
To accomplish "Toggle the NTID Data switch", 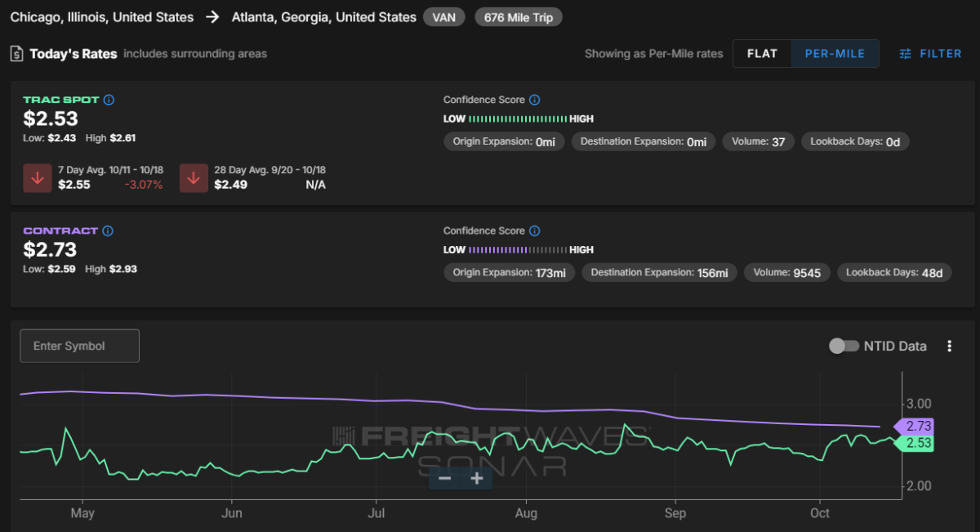I will (842, 346).
